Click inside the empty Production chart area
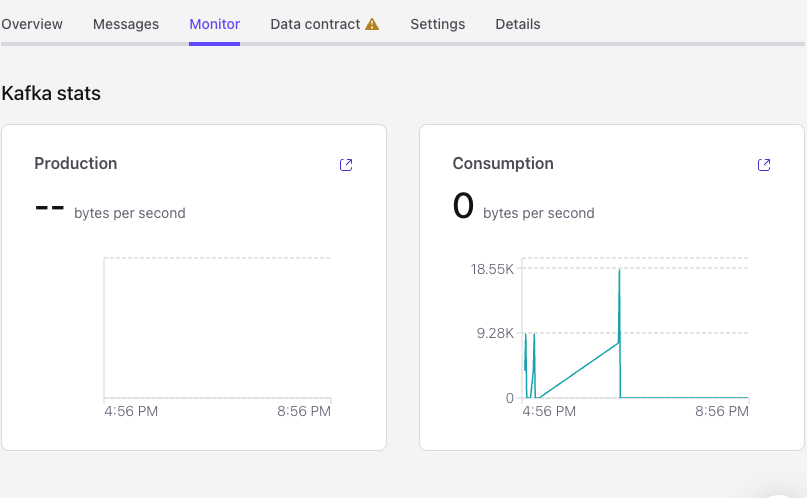This screenshot has height=498, width=807. click(x=217, y=328)
